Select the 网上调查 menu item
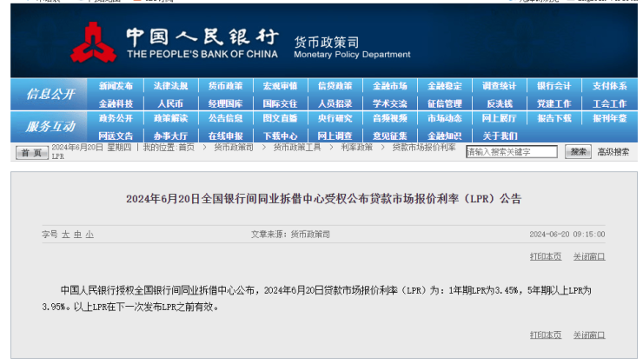The image size is (643, 364). pyautogui.click(x=335, y=136)
